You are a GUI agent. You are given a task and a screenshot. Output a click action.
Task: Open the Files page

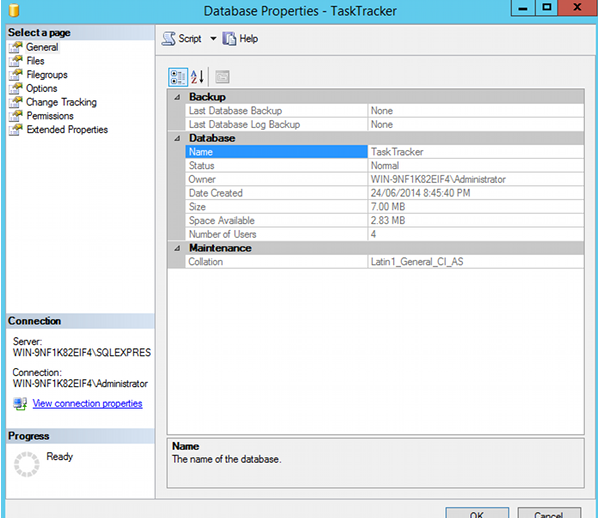[x=35, y=61]
